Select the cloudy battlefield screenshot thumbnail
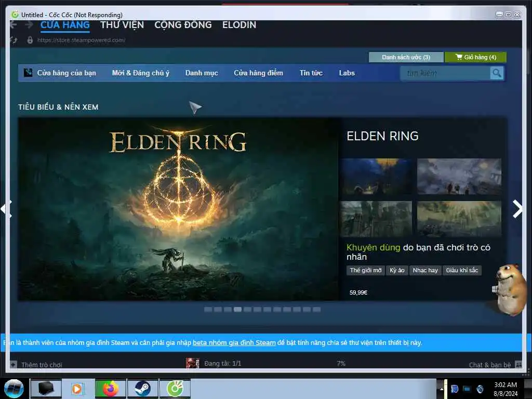Image resolution: width=532 pixels, height=399 pixels. [459, 177]
